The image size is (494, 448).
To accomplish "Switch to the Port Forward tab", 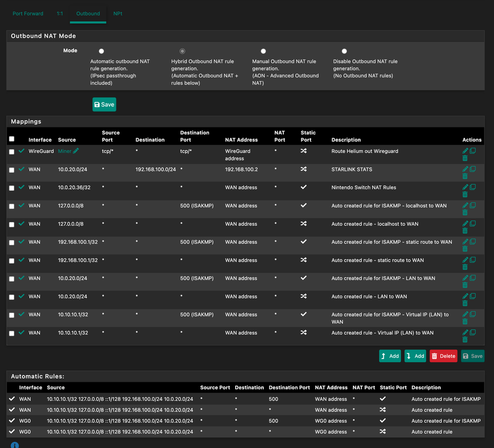I will coord(28,13).
